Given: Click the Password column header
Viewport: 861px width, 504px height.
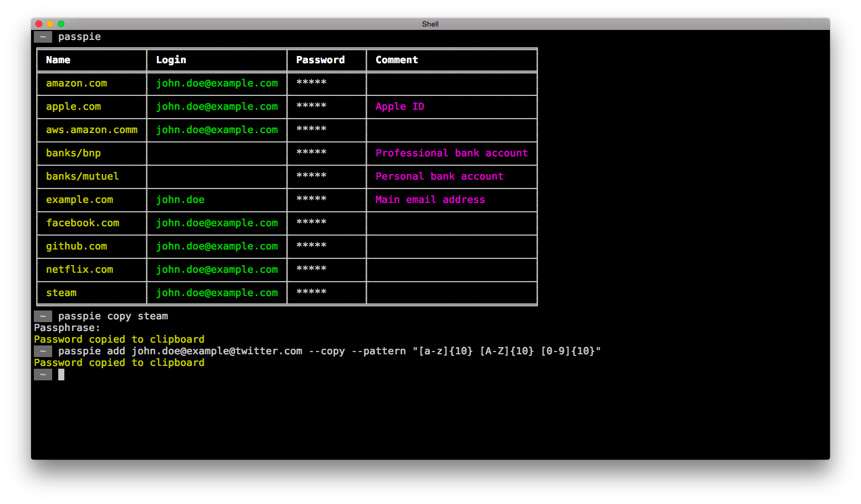Looking at the screenshot, I should pos(320,60).
